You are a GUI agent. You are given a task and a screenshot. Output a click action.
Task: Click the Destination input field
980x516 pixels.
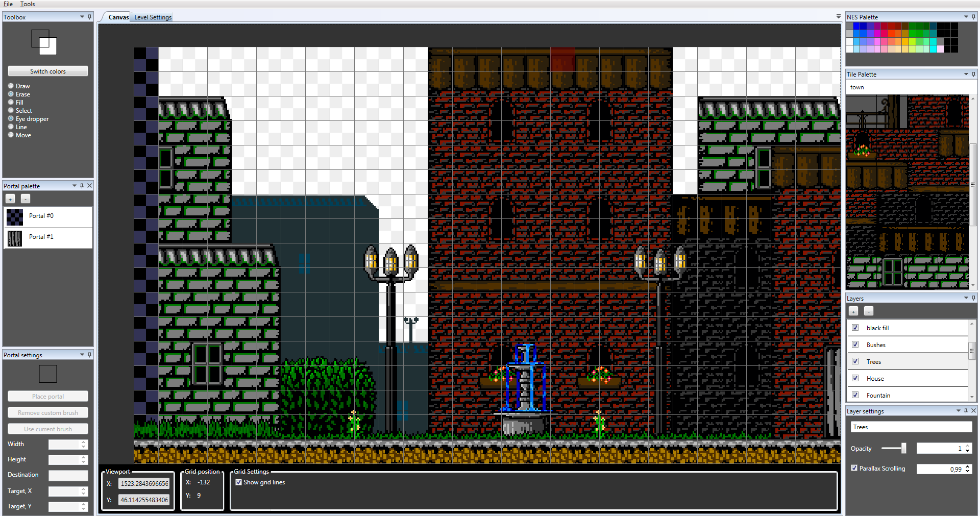click(x=68, y=475)
